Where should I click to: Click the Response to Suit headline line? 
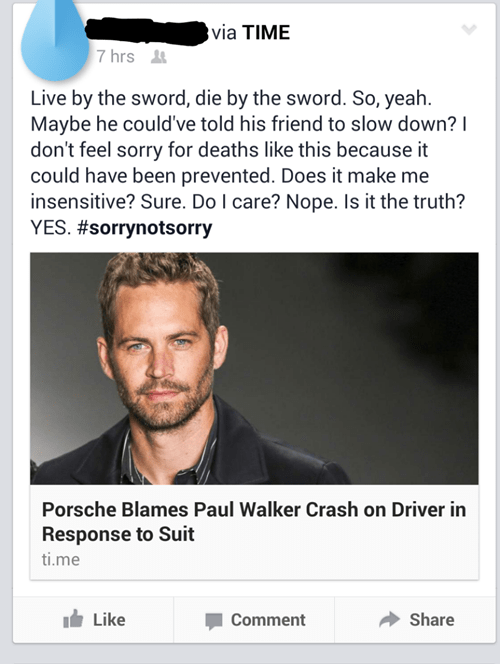point(118,534)
